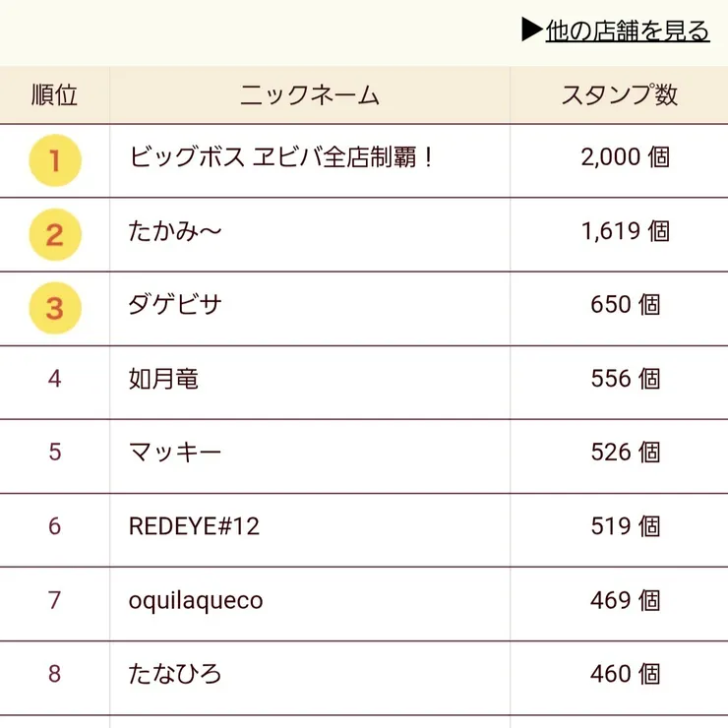Click nickname ダゲビサ
The width and height of the screenshot is (728, 728).
[175, 305]
